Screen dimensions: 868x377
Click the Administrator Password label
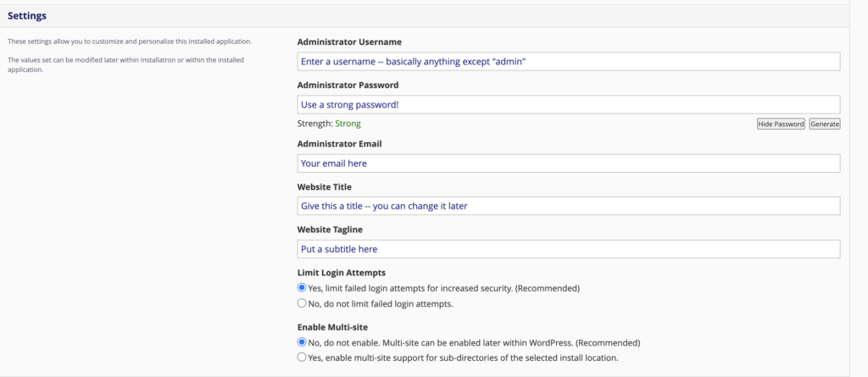[x=348, y=86]
